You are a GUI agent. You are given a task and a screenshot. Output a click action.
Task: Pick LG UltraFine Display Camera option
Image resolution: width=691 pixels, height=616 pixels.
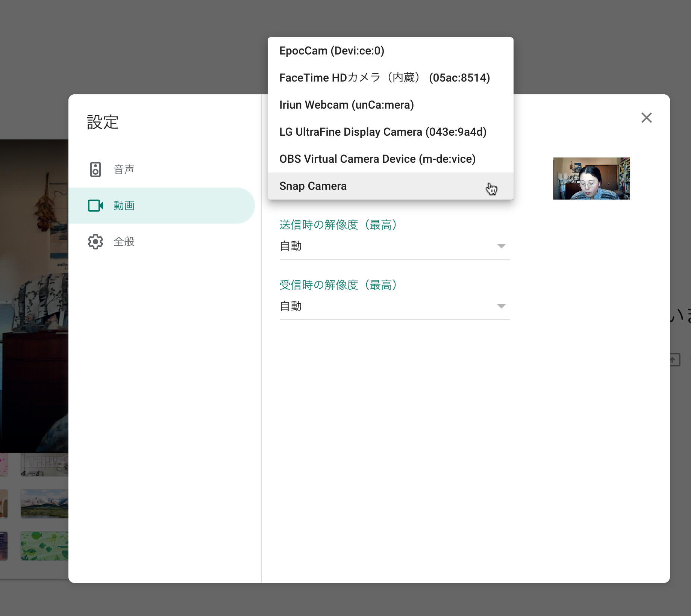click(390, 132)
